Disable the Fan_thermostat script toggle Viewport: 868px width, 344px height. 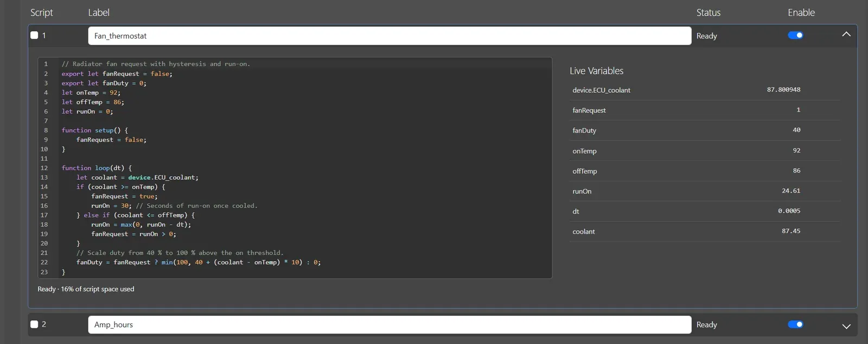[795, 35]
